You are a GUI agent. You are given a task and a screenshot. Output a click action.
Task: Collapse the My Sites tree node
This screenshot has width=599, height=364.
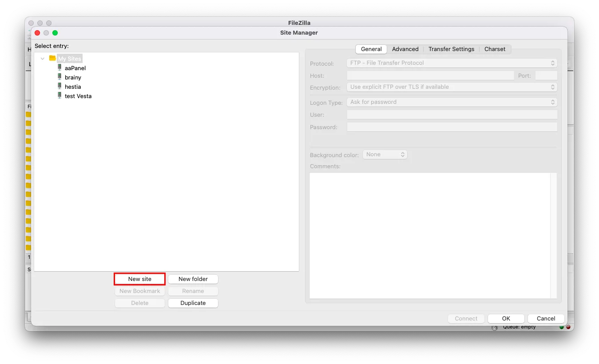pos(43,59)
